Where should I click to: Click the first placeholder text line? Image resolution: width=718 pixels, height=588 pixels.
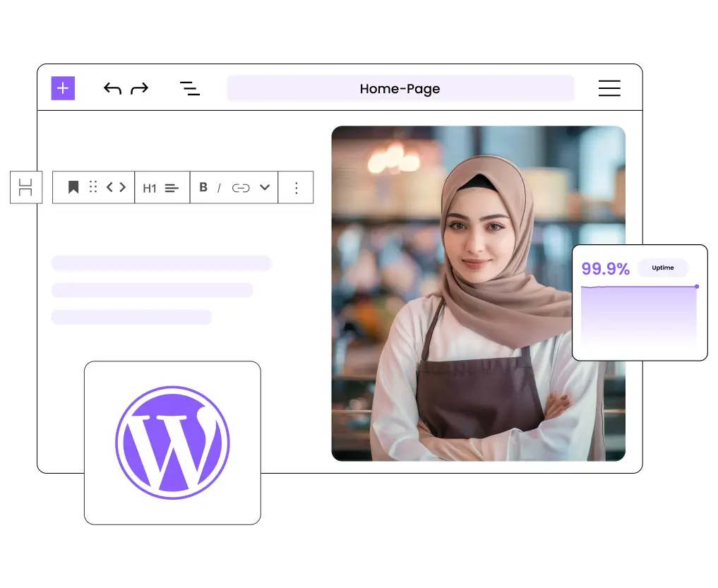[x=161, y=263]
